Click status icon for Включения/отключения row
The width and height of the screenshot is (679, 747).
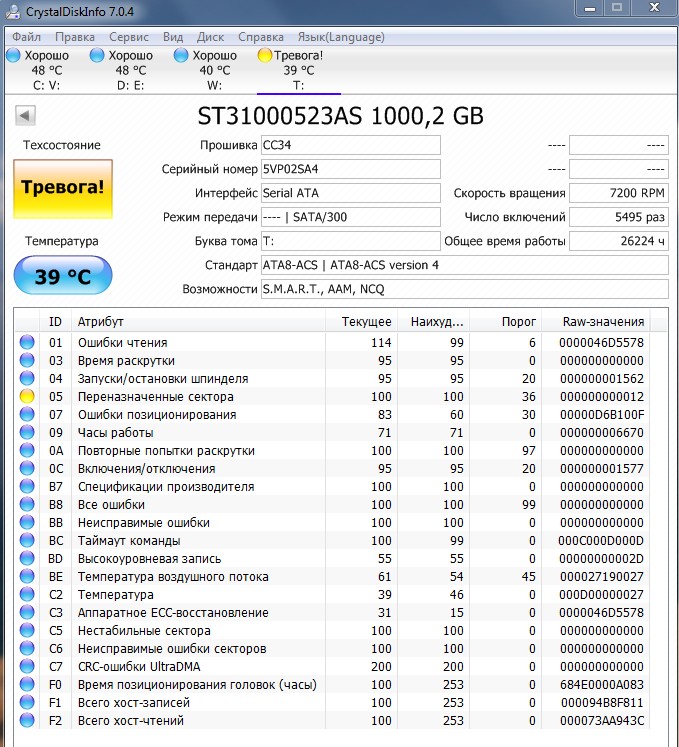click(27, 468)
